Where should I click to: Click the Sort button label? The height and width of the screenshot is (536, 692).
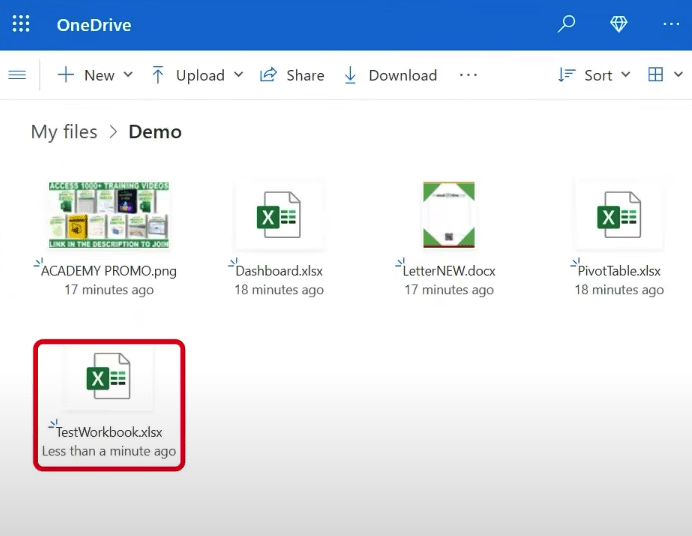598,75
